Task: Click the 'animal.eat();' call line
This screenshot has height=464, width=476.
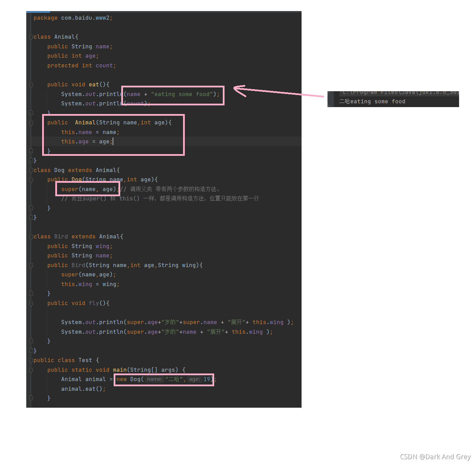Action: [83, 389]
